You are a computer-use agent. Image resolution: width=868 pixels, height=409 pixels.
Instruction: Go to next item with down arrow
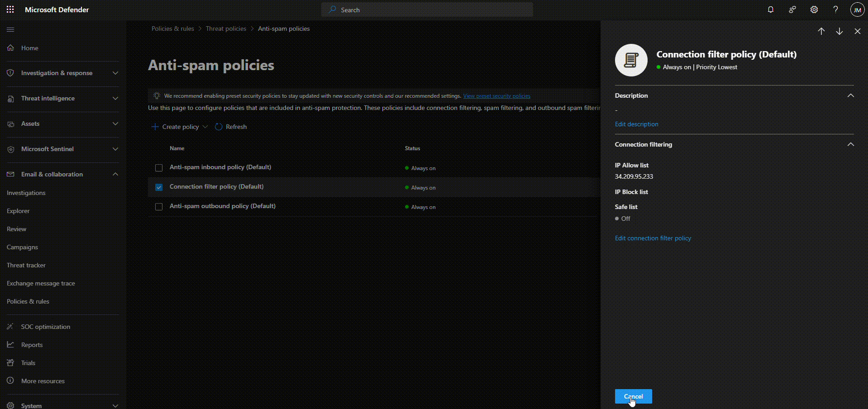839,31
